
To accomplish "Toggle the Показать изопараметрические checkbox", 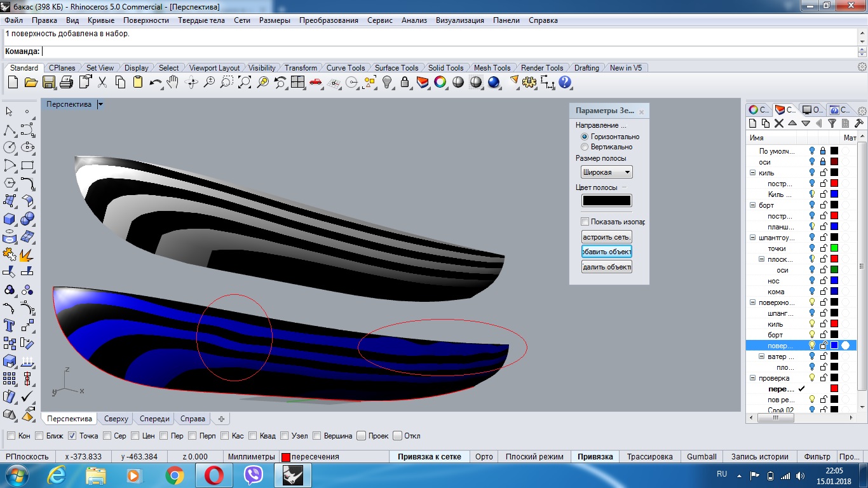I will [x=585, y=222].
